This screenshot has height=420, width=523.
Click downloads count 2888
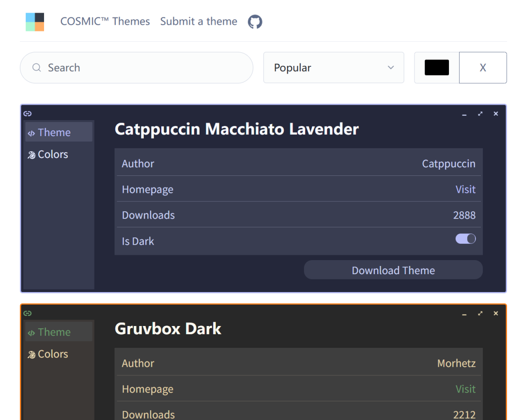(464, 215)
